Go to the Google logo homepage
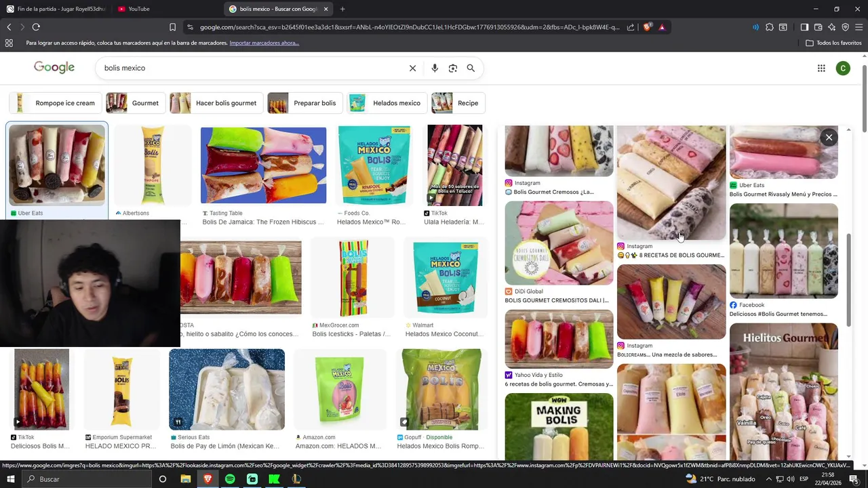This screenshot has width=868, height=488. pos(54,67)
